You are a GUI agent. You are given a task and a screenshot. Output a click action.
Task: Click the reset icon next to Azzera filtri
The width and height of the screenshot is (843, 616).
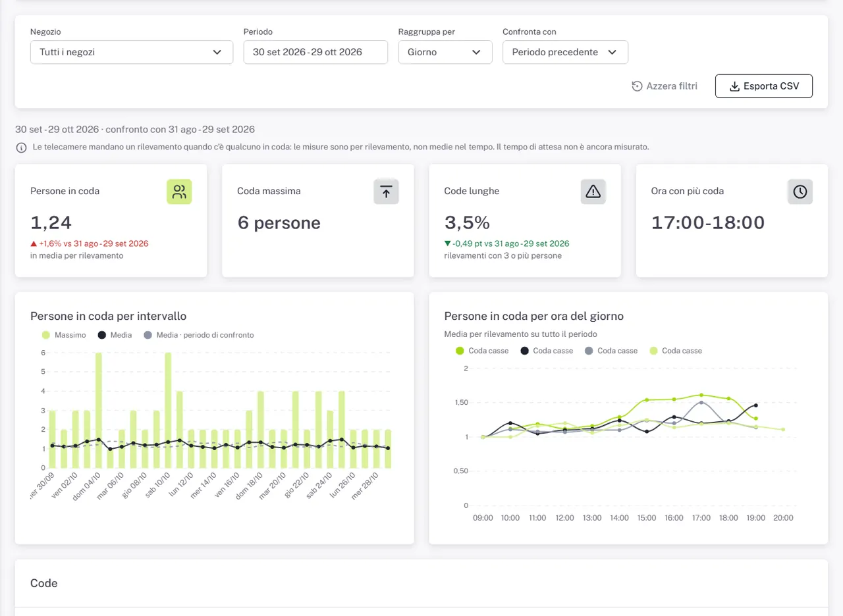coord(637,86)
